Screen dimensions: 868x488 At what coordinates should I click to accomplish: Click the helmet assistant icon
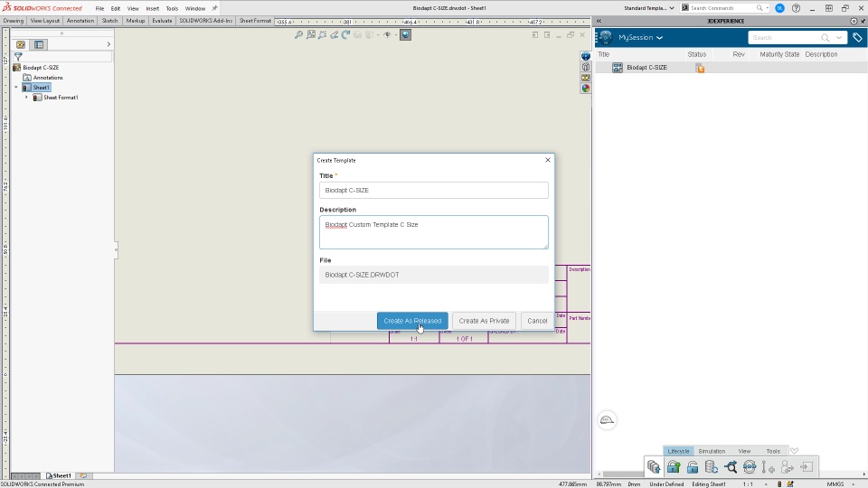tap(607, 420)
